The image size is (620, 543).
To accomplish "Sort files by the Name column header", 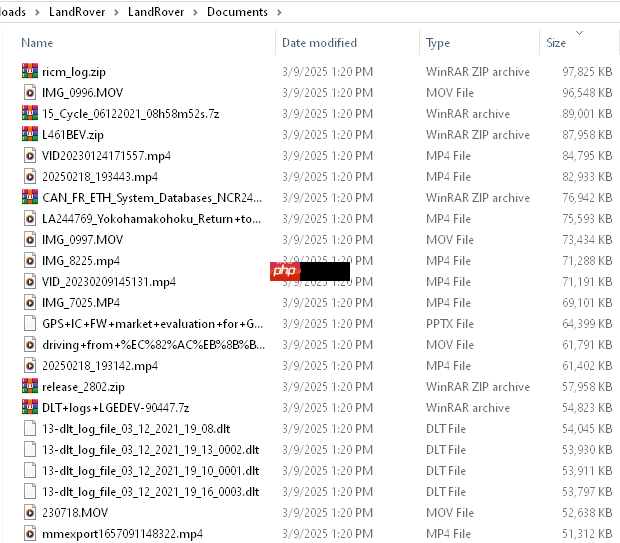I will 37,43.
